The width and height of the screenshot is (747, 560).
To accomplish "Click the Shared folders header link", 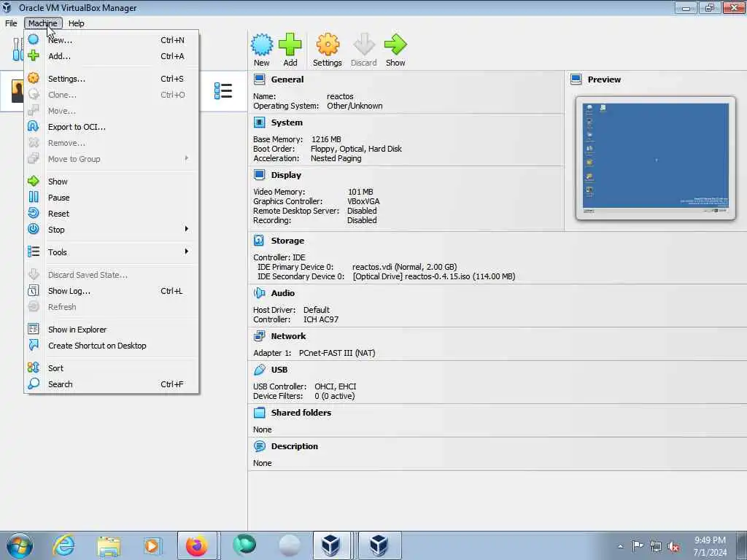I will tap(301, 413).
